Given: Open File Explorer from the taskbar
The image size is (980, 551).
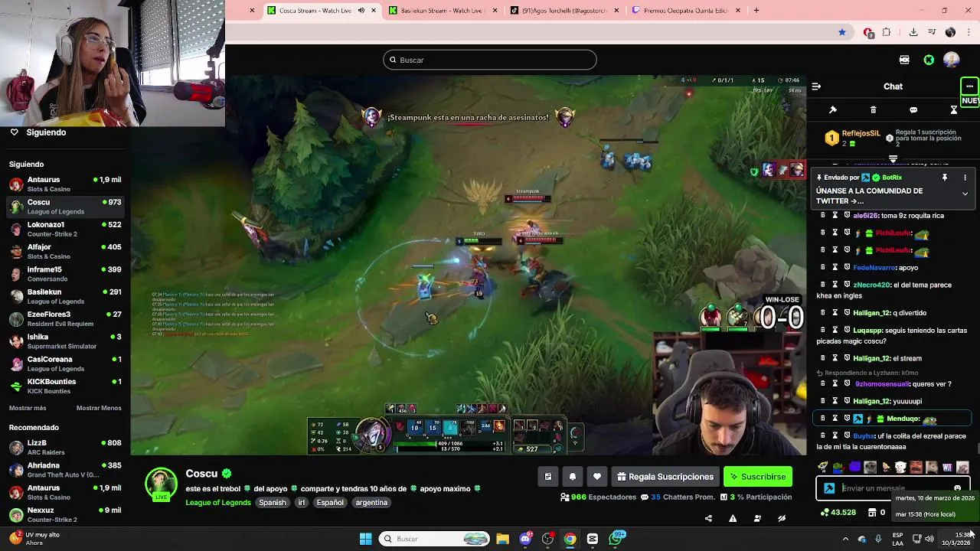Looking at the screenshot, I should click(x=502, y=539).
